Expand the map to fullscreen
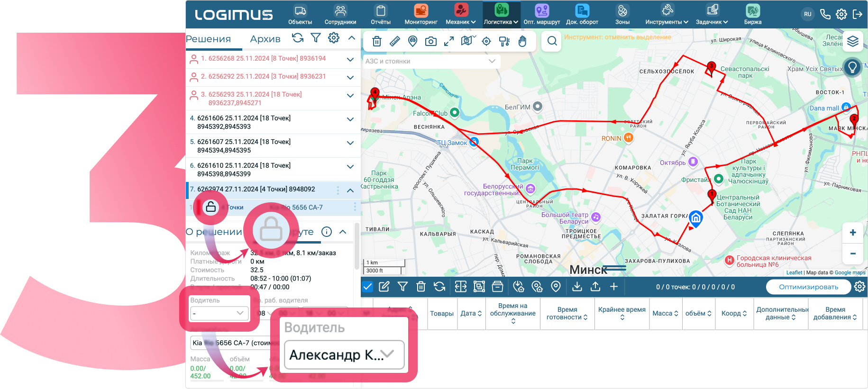 click(x=449, y=41)
